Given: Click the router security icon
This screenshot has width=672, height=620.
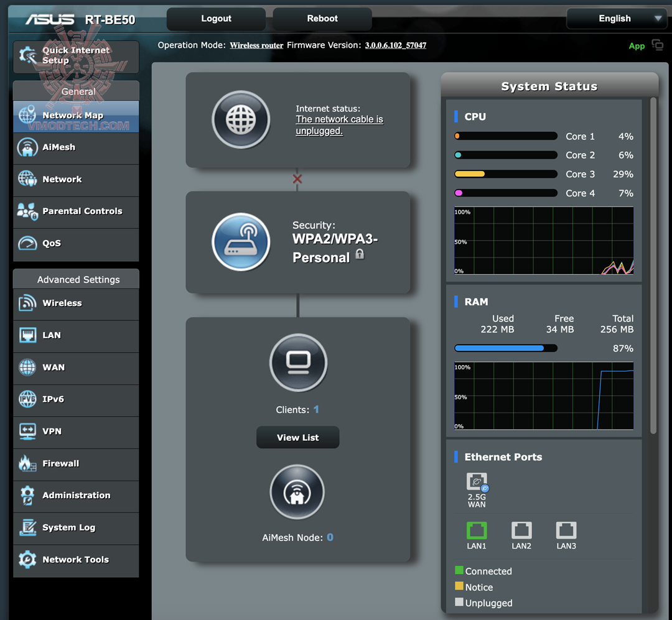Looking at the screenshot, I should click(241, 243).
